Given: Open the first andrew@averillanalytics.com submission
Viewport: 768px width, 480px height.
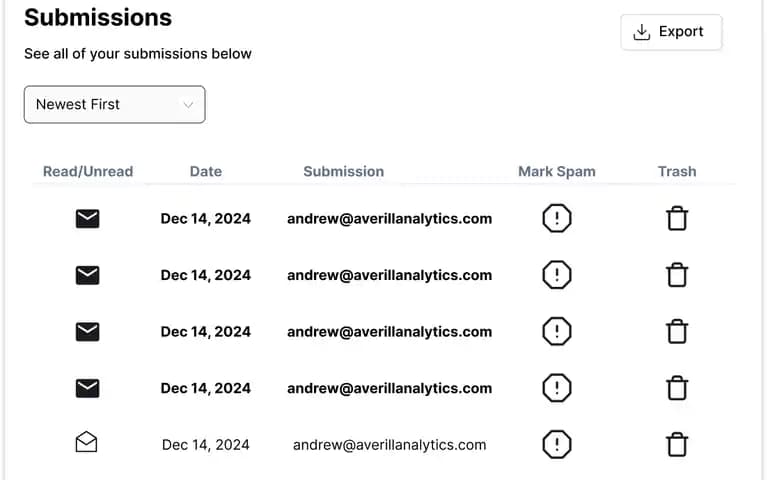Looking at the screenshot, I should pyautogui.click(x=389, y=218).
